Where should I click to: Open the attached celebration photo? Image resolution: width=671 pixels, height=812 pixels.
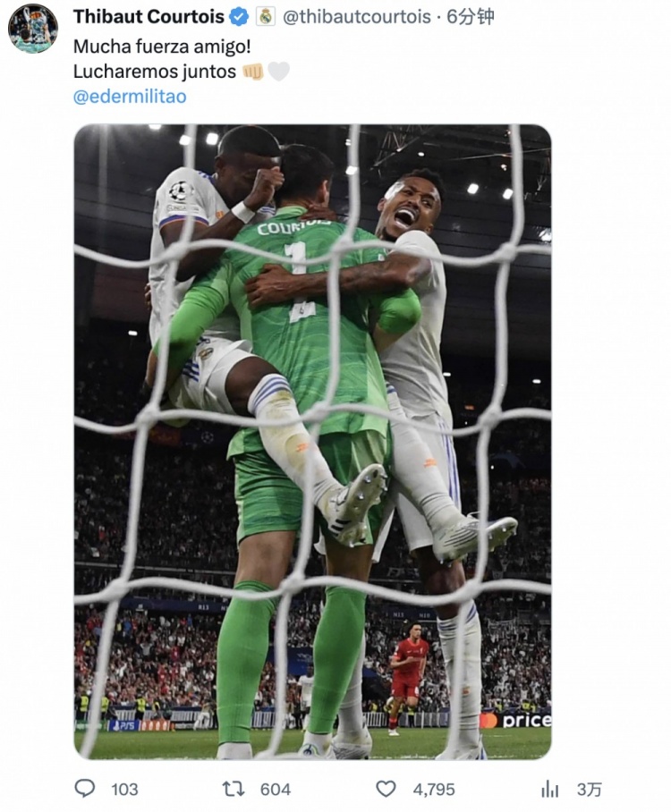click(313, 442)
